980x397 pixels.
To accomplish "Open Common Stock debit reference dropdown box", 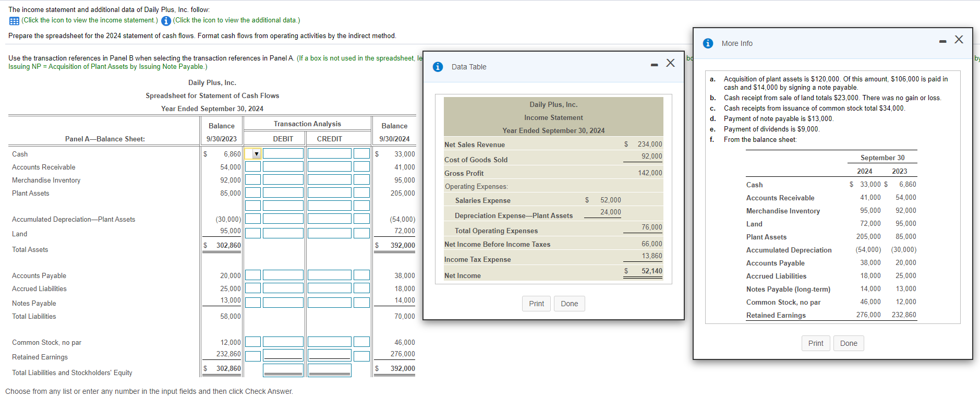I will 253,342.
